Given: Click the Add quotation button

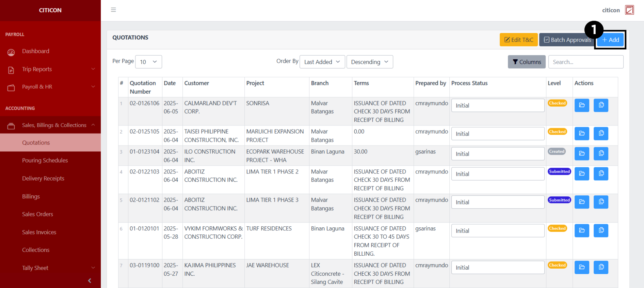Looking at the screenshot, I should (x=611, y=40).
